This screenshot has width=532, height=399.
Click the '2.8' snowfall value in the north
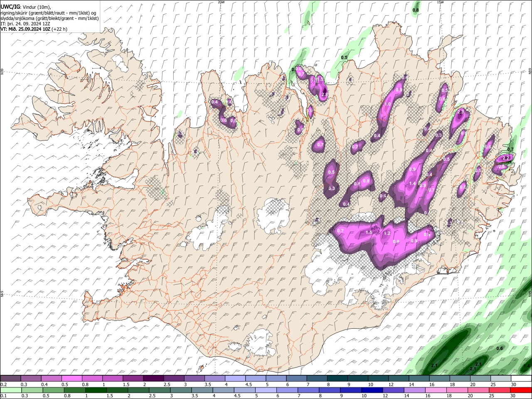pos(325,95)
